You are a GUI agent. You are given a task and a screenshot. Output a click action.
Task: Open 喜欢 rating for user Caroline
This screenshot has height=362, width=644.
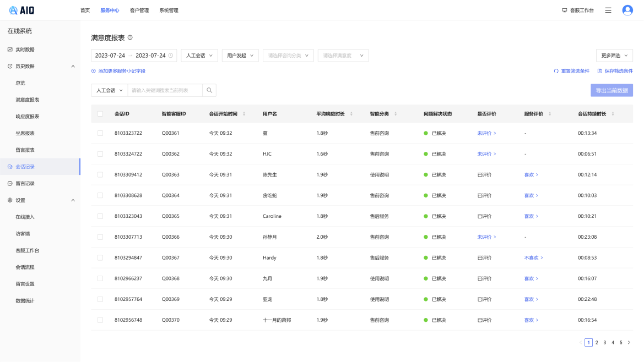tap(531, 216)
